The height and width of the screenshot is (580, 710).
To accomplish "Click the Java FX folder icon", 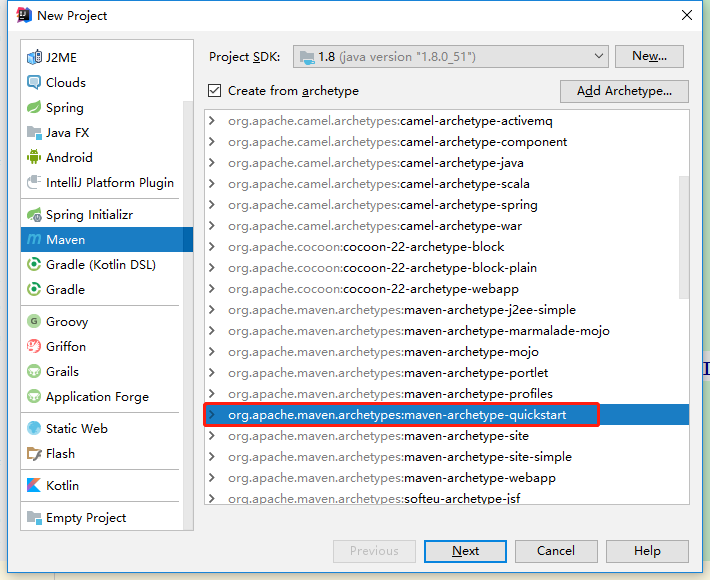I will tap(34, 133).
